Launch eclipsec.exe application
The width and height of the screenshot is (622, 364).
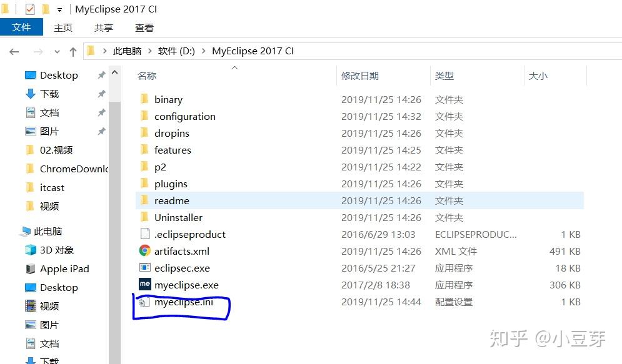point(144,268)
